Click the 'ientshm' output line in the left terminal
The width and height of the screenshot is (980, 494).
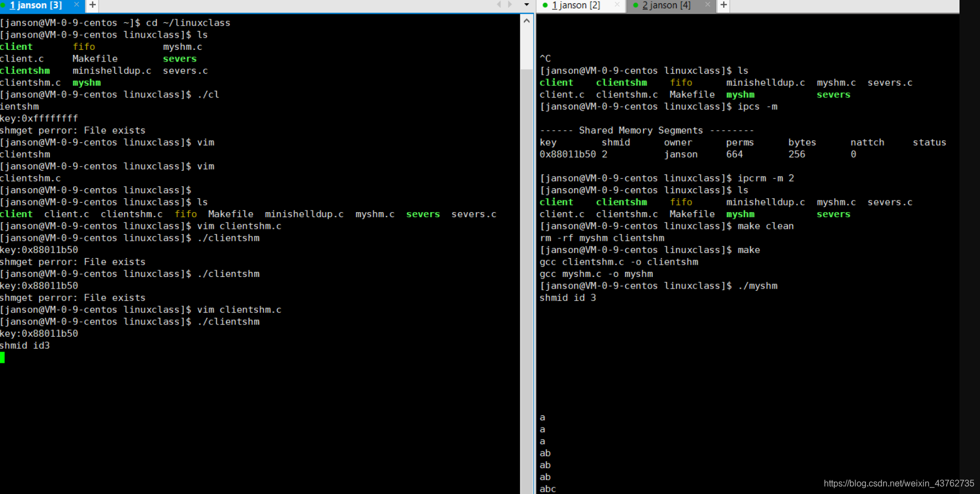(19, 106)
